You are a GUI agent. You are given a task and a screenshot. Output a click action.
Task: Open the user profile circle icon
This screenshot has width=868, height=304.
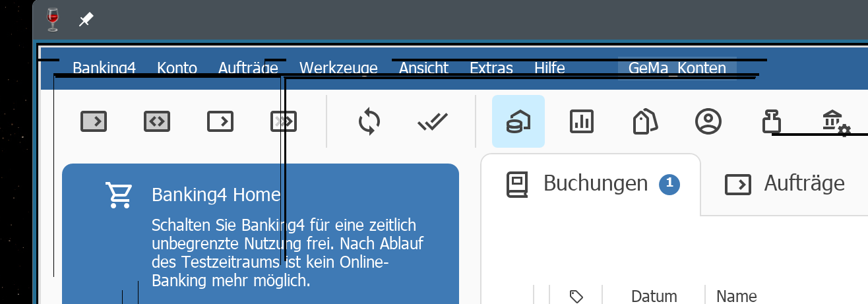[708, 121]
